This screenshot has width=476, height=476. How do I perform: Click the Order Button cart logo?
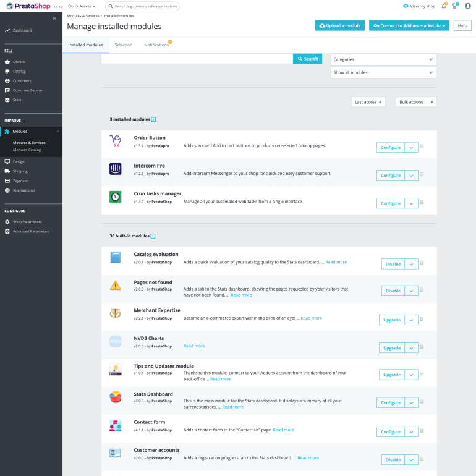116,141
